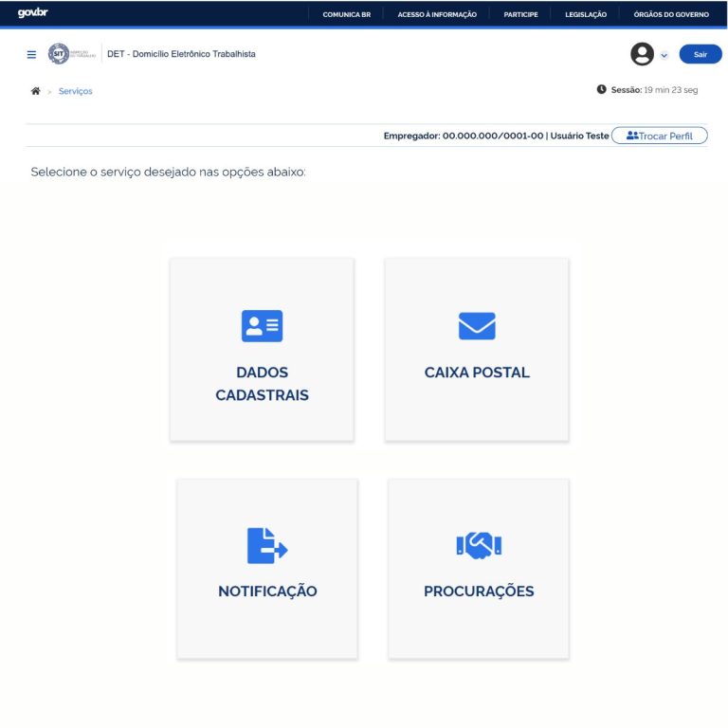
Task: Open ACESSO À INFORMAÇÃO menu item
Action: [x=437, y=14]
